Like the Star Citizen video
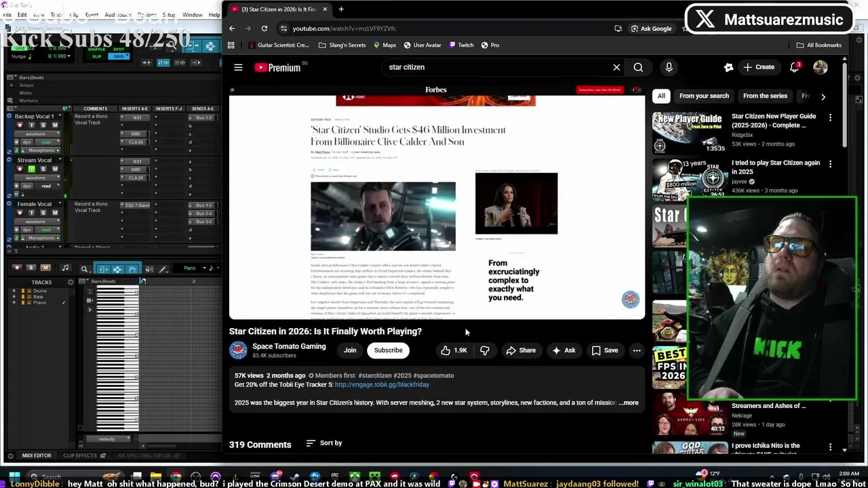Image resolution: width=868 pixels, height=488 pixels. click(454, 350)
